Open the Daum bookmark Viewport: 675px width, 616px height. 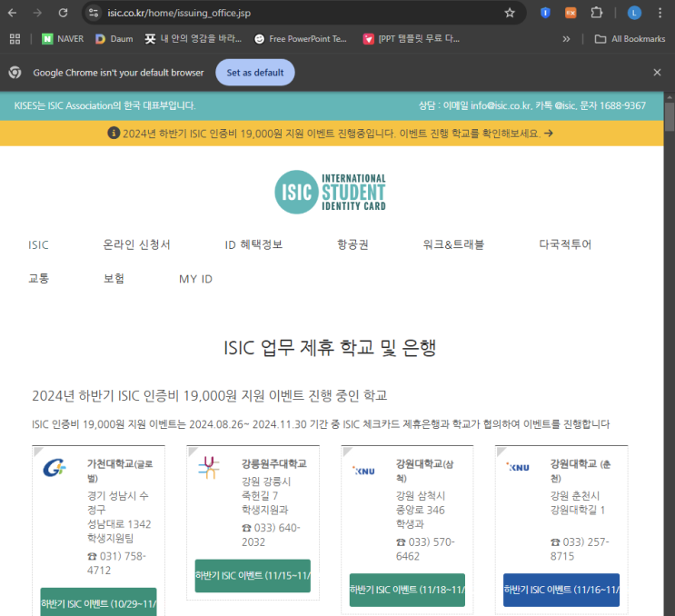point(114,39)
